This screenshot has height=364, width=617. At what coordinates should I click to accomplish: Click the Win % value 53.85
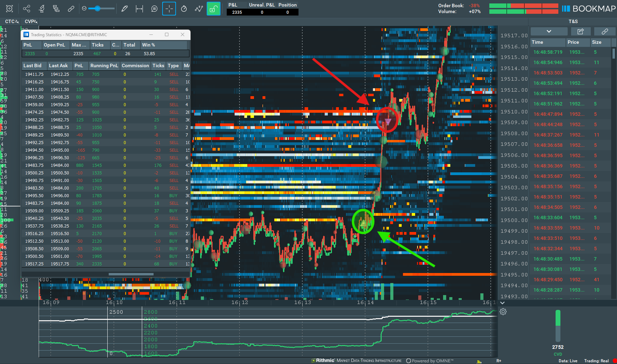149,53
